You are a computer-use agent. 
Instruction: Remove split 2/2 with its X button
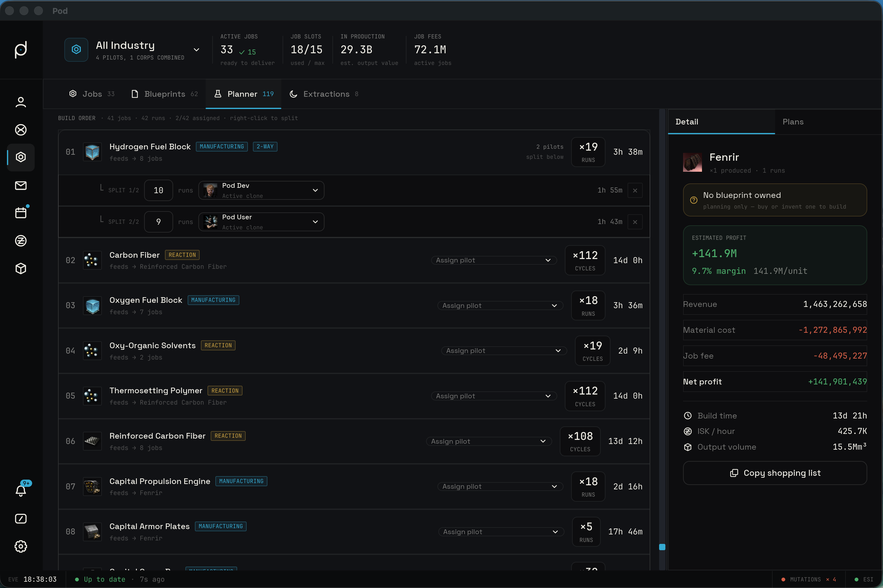[x=635, y=222]
